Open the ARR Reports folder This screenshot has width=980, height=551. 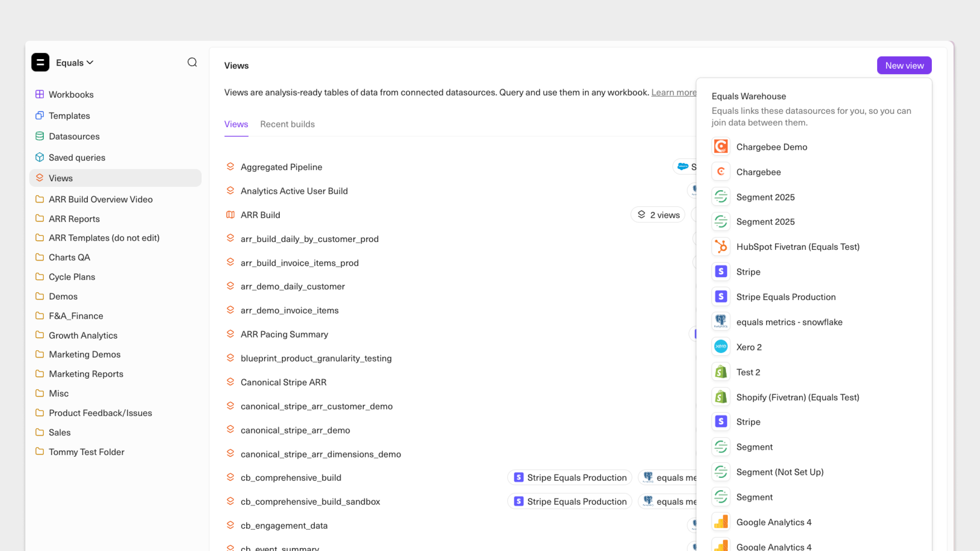click(x=74, y=219)
